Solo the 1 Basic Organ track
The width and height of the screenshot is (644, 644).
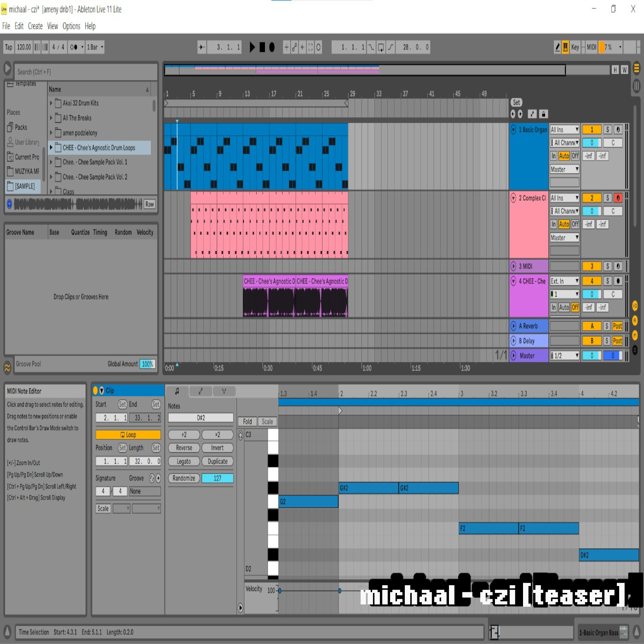(607, 130)
